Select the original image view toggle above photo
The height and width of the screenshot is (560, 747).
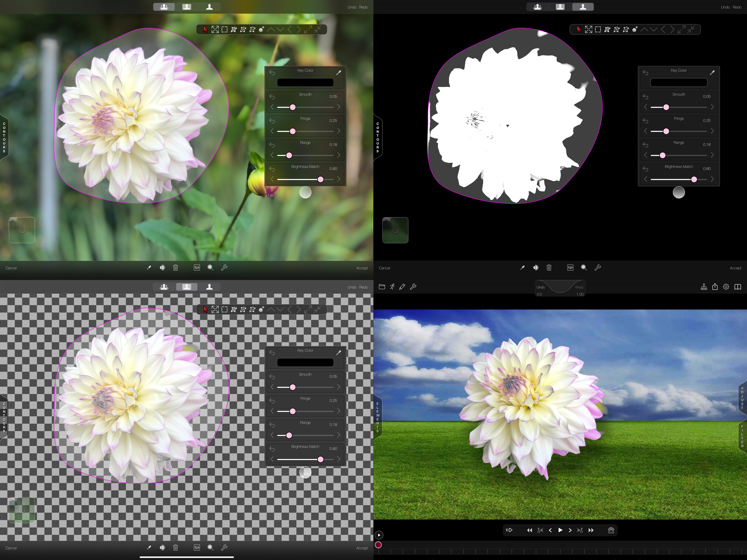[x=164, y=7]
